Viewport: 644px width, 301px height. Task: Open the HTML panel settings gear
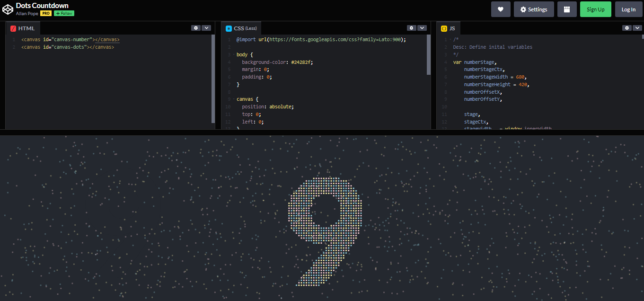click(196, 27)
